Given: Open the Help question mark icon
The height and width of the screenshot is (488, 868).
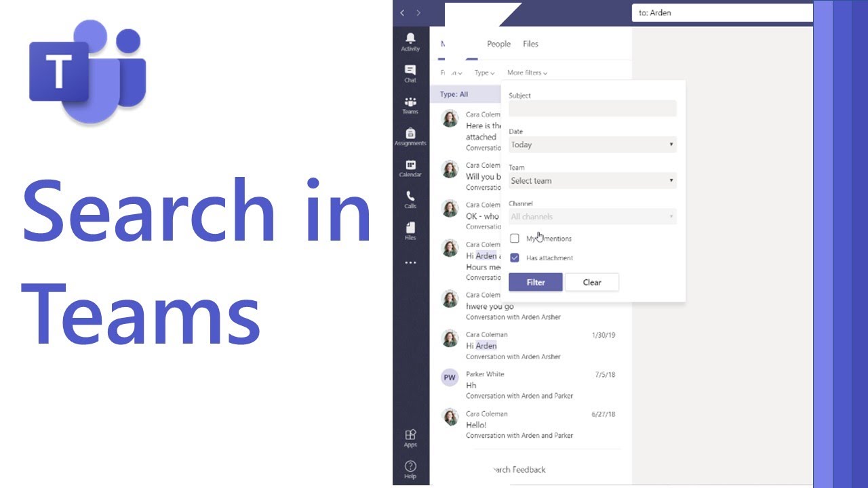Looking at the screenshot, I should pyautogui.click(x=410, y=469).
